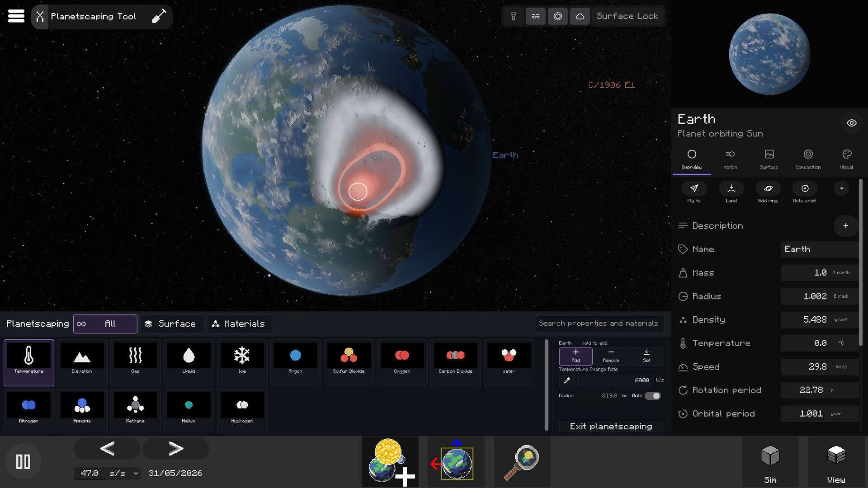Click the Earth force tool icon
The image size is (868, 488).
point(456,462)
